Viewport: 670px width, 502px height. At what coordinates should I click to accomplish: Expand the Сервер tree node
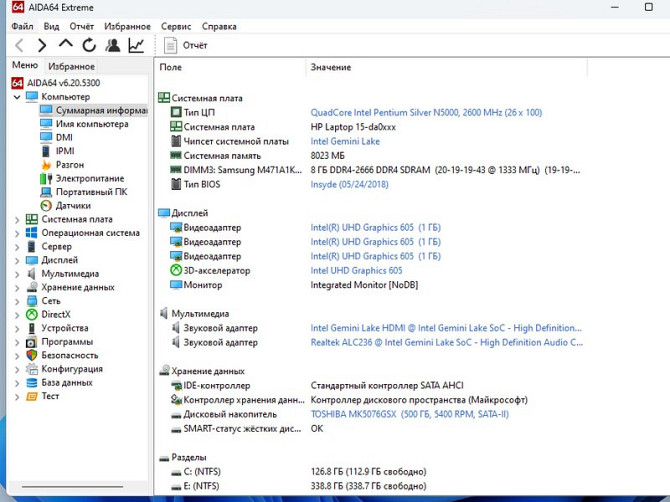pyautogui.click(x=17, y=247)
